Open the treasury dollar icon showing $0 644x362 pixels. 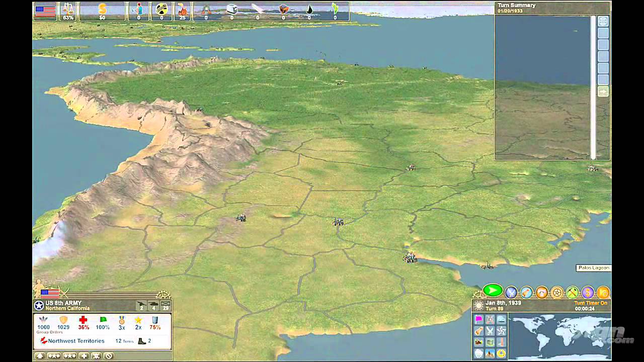click(x=102, y=11)
